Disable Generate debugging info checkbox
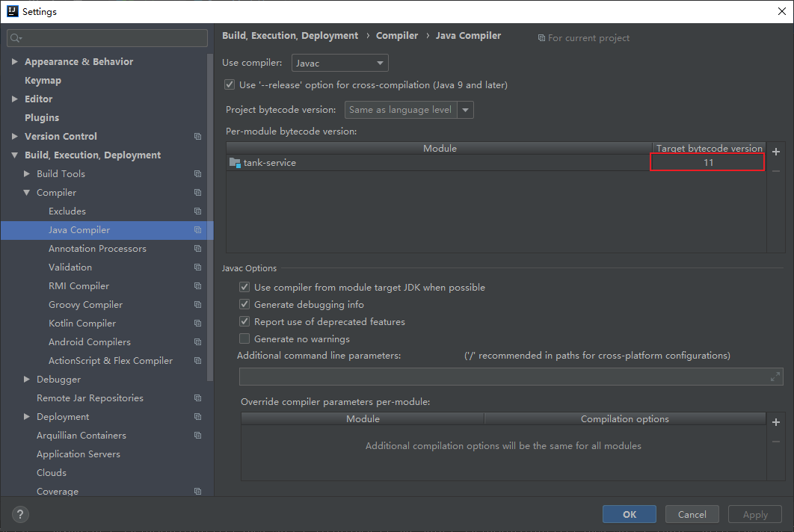 tap(244, 304)
